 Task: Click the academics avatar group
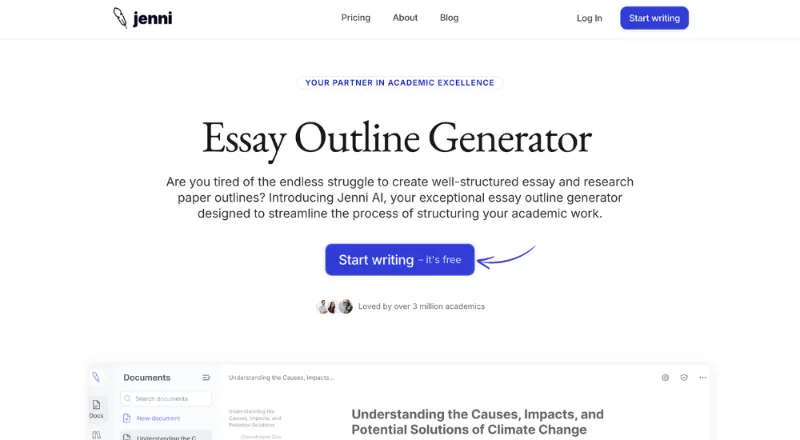[334, 306]
